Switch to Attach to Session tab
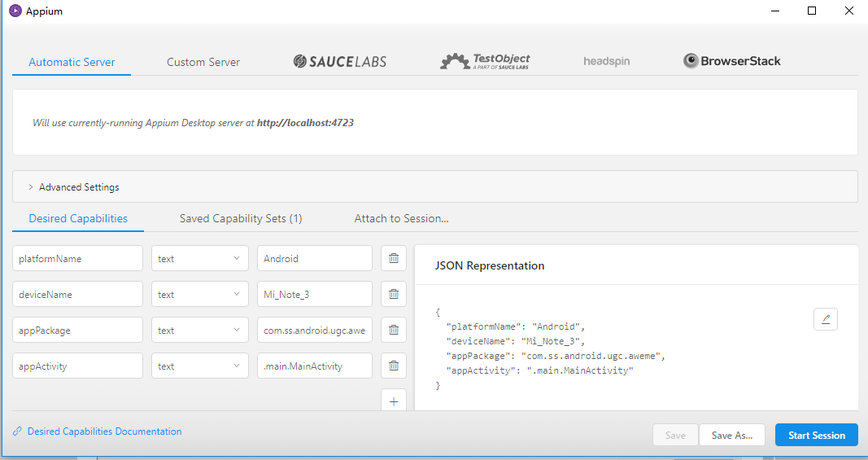 [401, 218]
